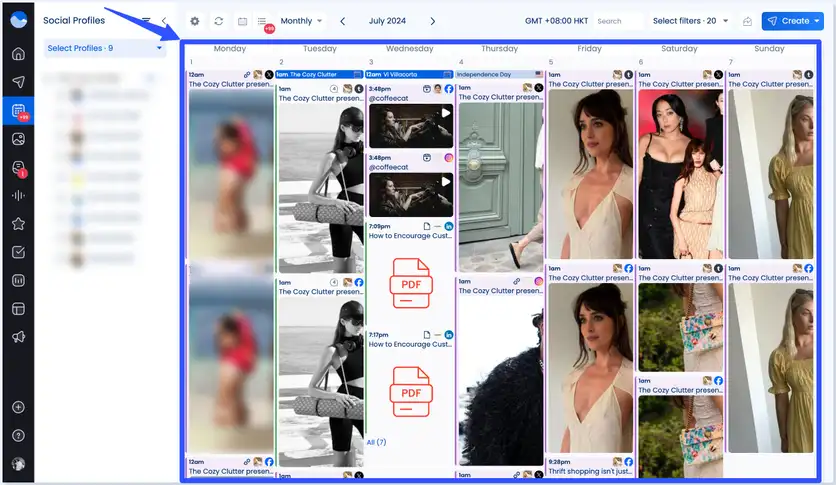Viewport: 836px width, 485px height.
Task: Click the Search input field
Action: (x=617, y=21)
